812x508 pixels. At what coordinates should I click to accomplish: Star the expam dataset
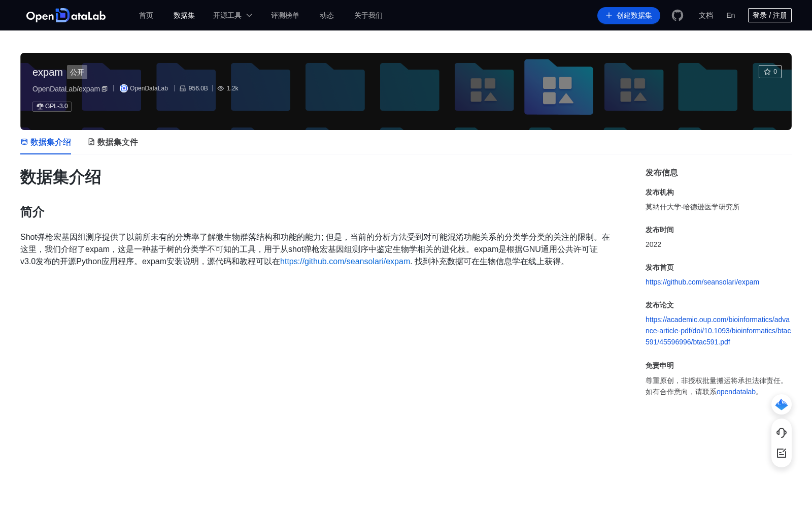coord(770,72)
